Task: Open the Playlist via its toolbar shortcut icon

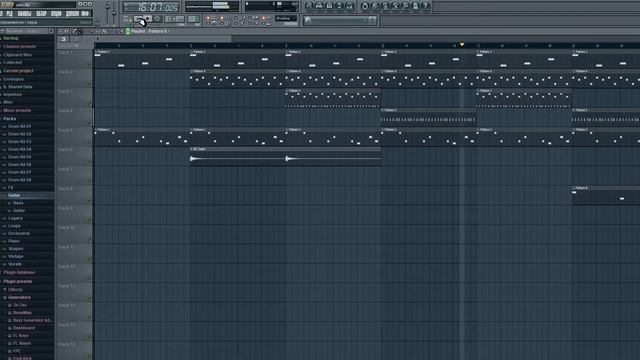Action: [x=309, y=6]
